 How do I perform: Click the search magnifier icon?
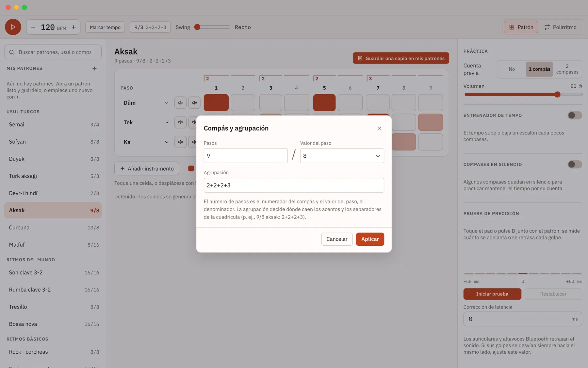coord(12,52)
